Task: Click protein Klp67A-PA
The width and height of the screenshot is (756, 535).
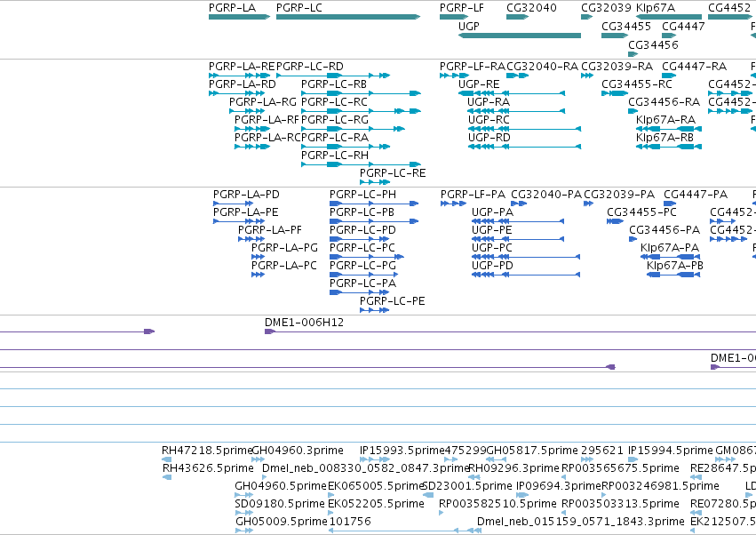Action: click(670, 257)
